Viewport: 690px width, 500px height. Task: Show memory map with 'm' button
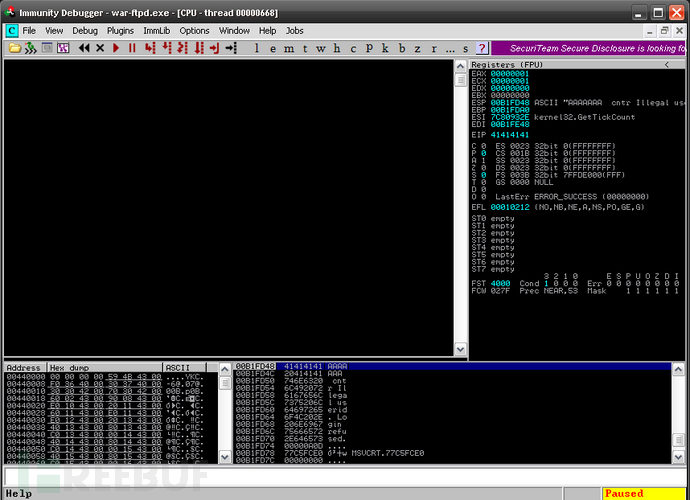289,48
